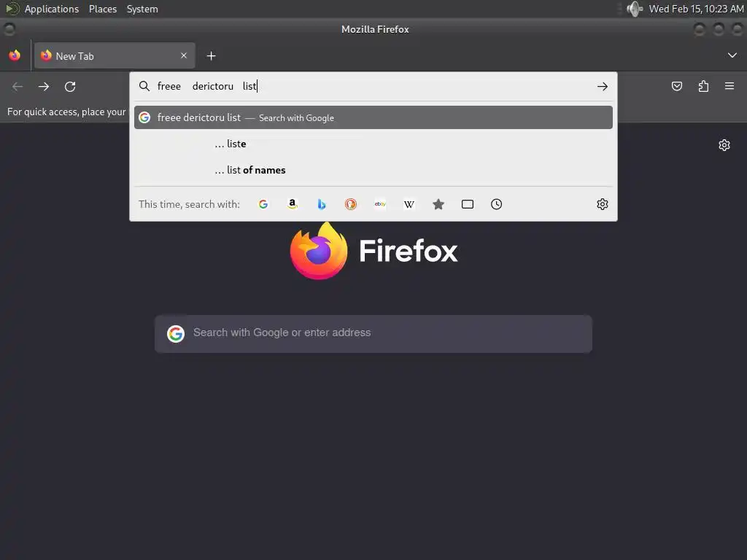Open the Extensions puzzle icon
The image size is (747, 560).
(703, 86)
